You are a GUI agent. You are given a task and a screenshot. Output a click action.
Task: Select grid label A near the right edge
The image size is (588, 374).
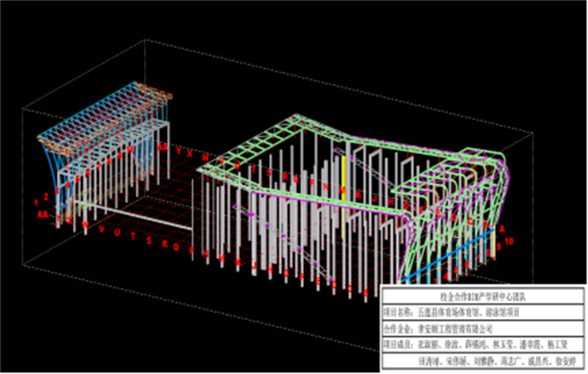point(501,229)
